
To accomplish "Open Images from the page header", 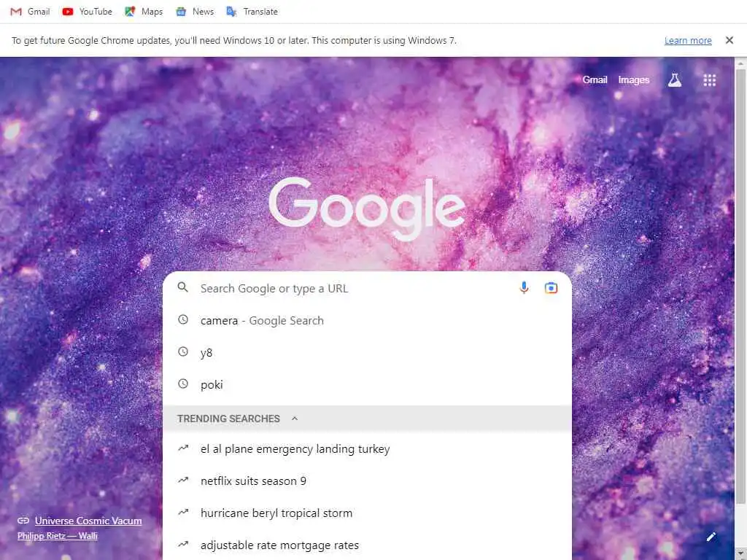I will click(634, 80).
